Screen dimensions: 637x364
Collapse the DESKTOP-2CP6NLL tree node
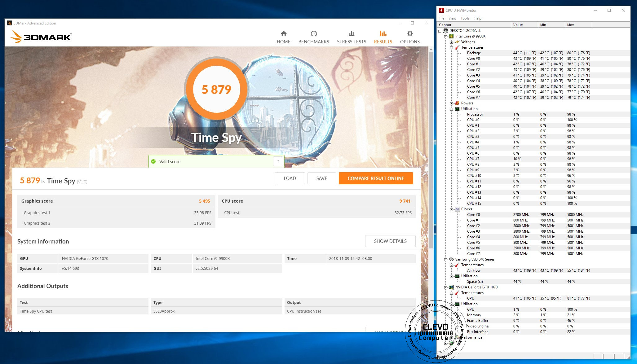440,31
